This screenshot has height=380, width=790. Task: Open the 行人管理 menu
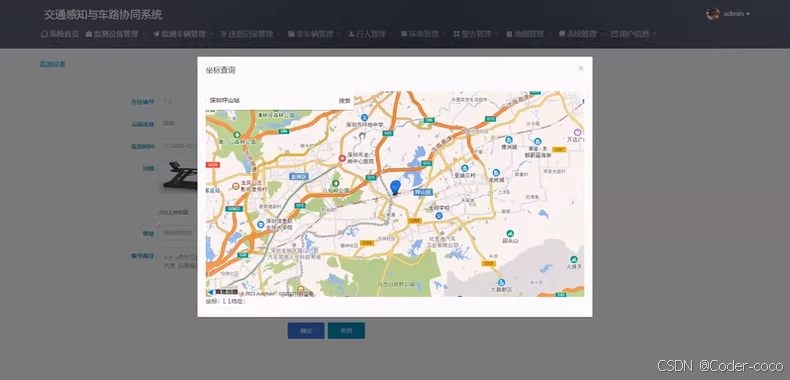click(x=370, y=34)
